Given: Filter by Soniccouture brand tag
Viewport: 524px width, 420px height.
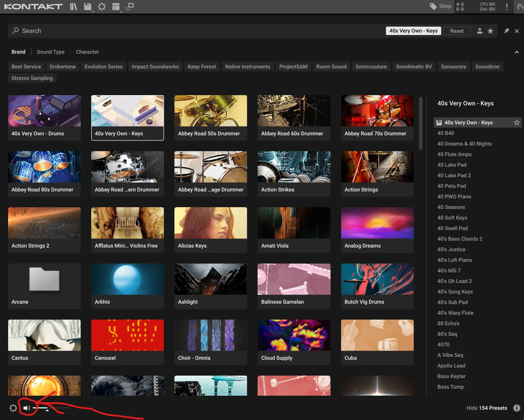Looking at the screenshot, I should [371, 67].
